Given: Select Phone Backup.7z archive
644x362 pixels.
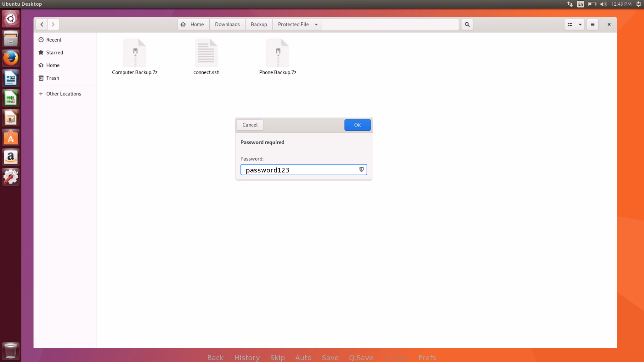Looking at the screenshot, I should pyautogui.click(x=278, y=57).
